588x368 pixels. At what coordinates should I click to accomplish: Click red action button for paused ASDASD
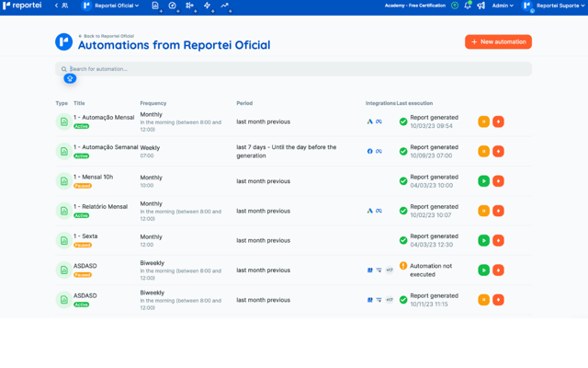498,270
